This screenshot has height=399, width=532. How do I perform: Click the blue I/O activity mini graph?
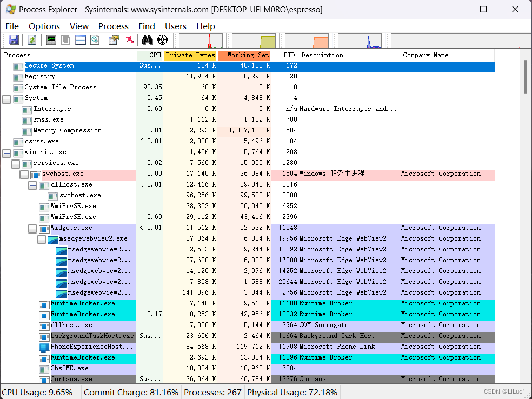(360, 41)
